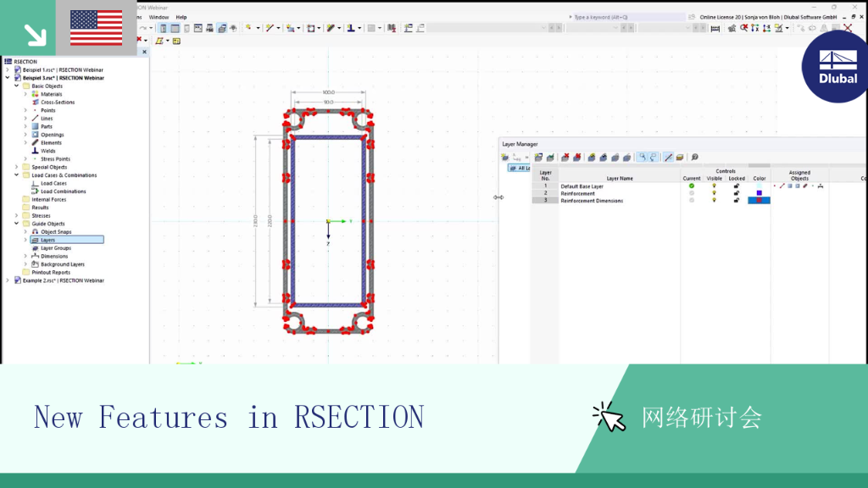
Task: Click the new point star tool
Action: [248, 28]
